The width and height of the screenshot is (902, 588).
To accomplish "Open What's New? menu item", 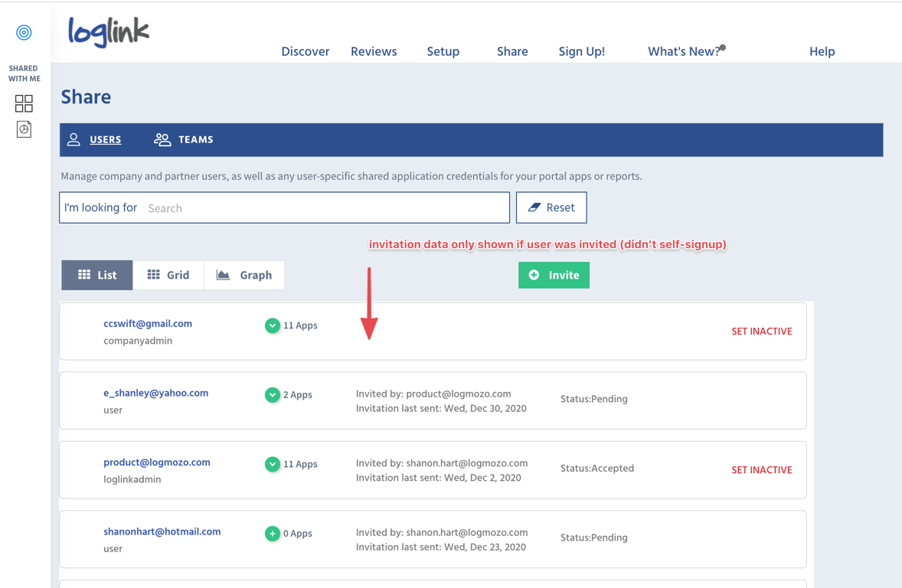I will click(x=684, y=51).
